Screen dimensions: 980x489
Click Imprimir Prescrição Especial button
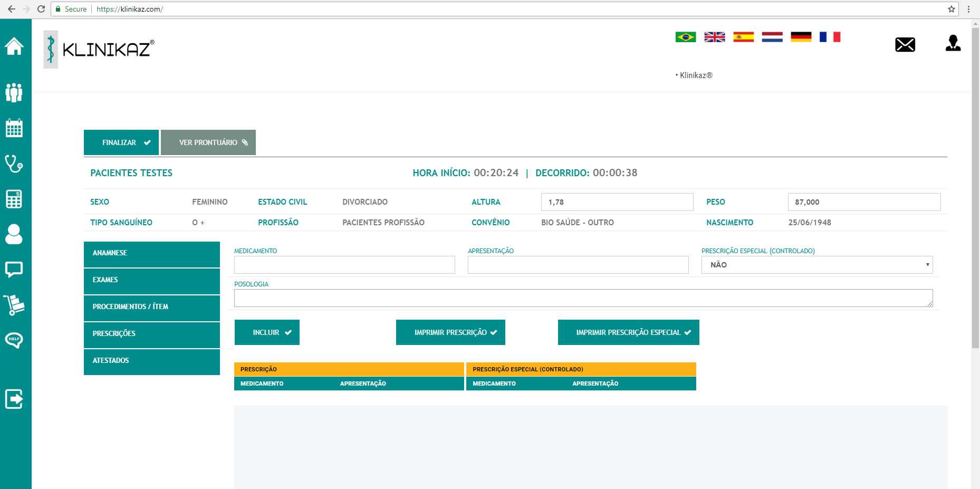click(628, 332)
